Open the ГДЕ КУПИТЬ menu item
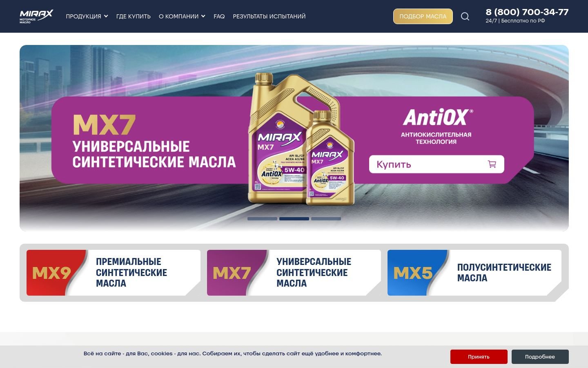 [134, 16]
